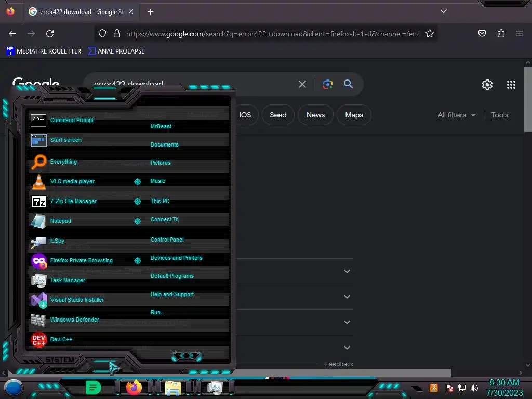532x399 pixels.
Task: Switch to News results
Action: click(x=315, y=115)
